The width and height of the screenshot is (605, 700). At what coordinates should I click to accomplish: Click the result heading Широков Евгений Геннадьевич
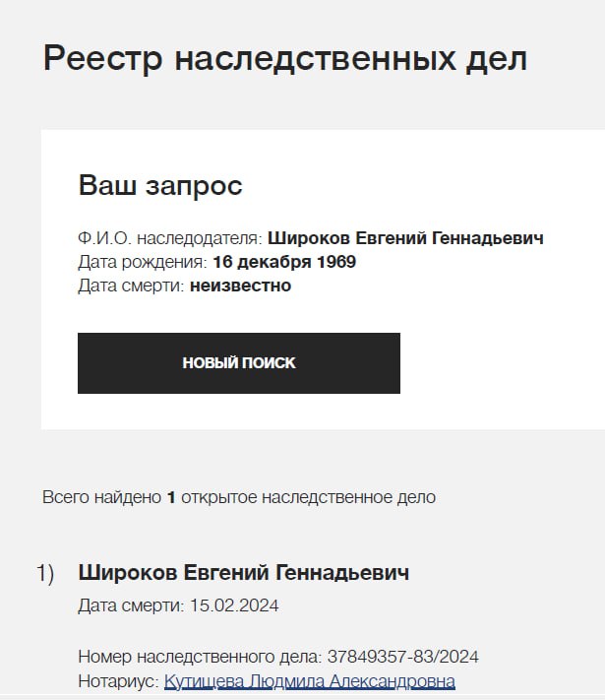pos(243,573)
